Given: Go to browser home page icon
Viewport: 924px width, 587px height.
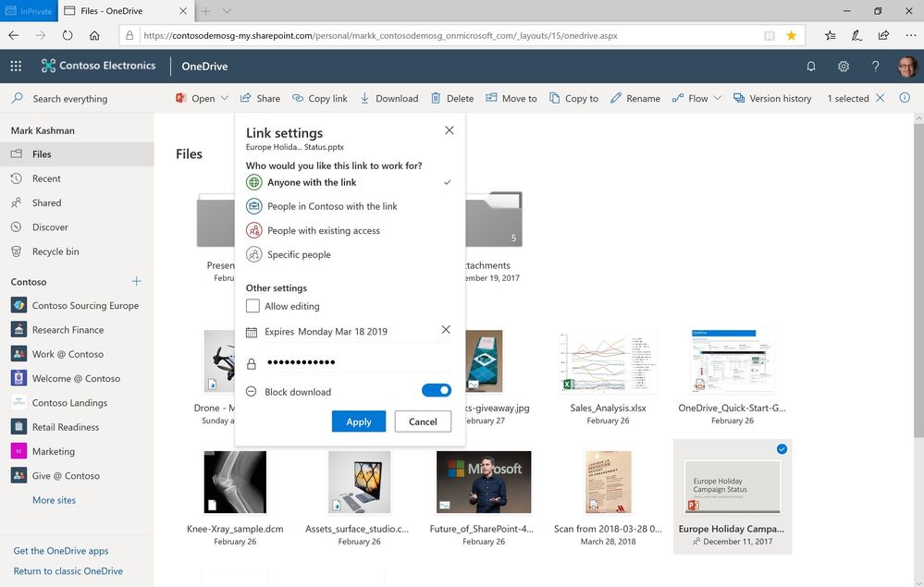Looking at the screenshot, I should click(x=94, y=35).
